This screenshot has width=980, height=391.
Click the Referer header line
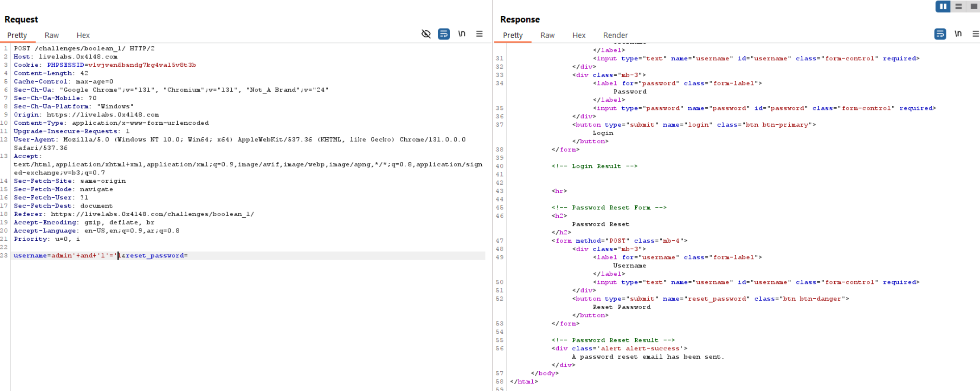pos(134,214)
